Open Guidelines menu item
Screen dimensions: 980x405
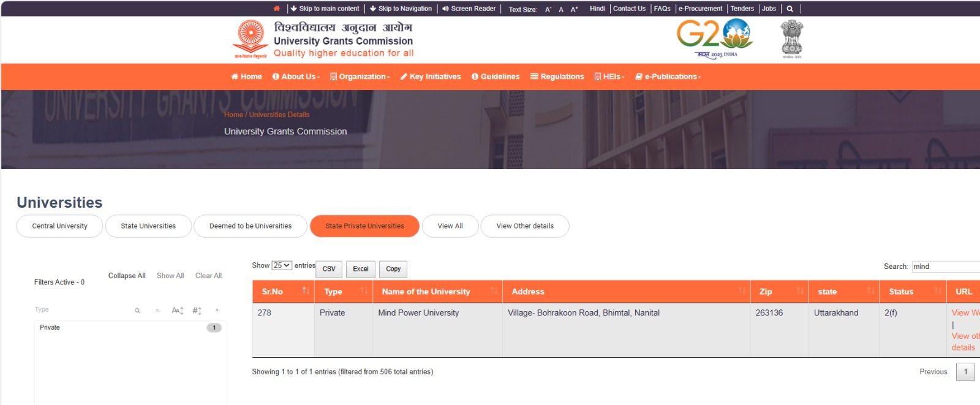point(496,77)
